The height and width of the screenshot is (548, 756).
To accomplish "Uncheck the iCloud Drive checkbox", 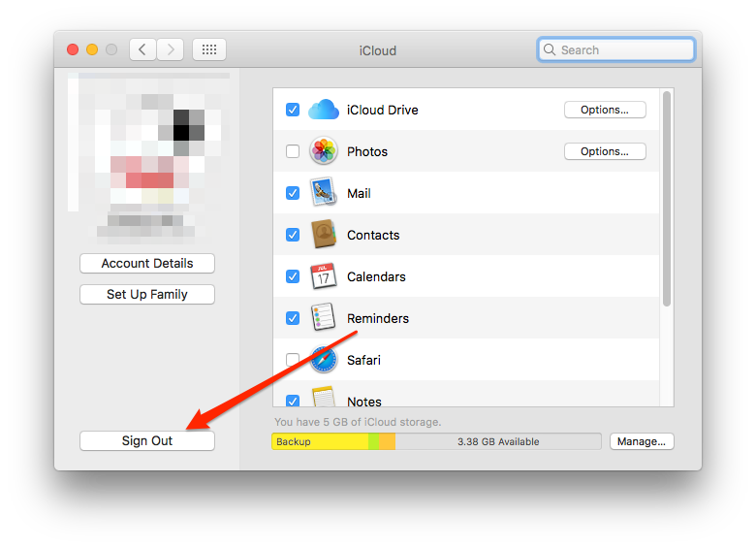I will (293, 110).
